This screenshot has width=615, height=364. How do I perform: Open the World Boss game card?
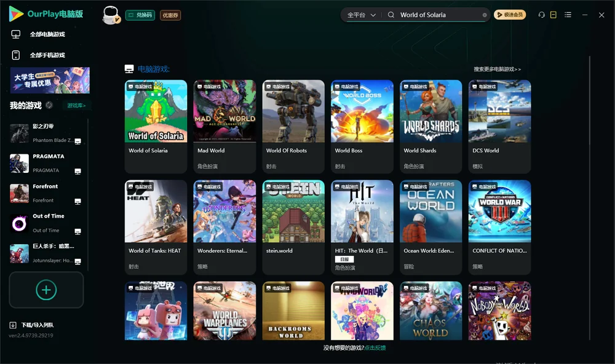[x=362, y=126]
